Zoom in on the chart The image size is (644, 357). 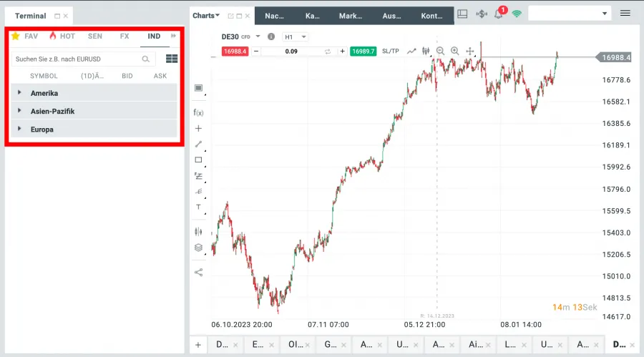[454, 52]
